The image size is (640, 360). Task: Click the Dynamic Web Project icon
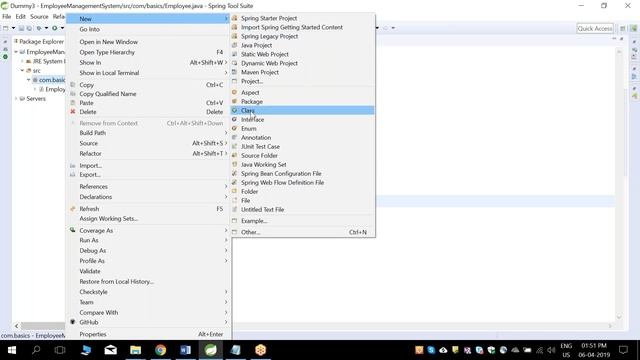[234, 63]
